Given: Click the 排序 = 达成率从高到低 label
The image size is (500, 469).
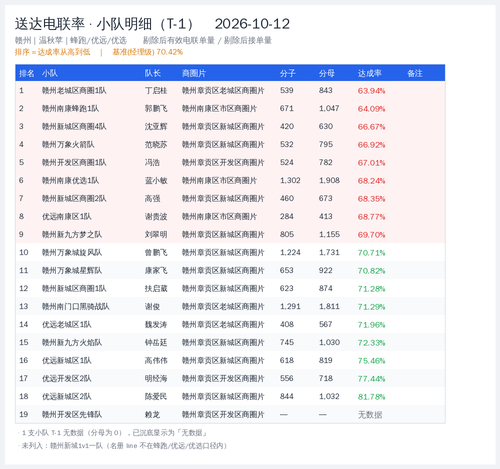Looking at the screenshot, I should 52,52.
